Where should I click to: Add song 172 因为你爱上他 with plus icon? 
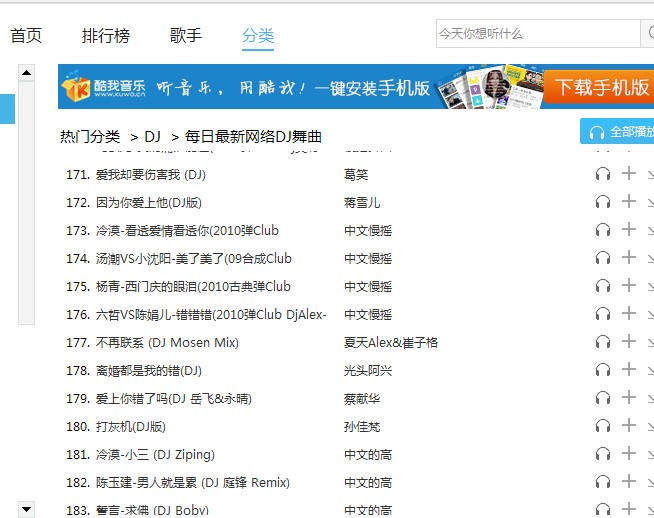click(629, 202)
